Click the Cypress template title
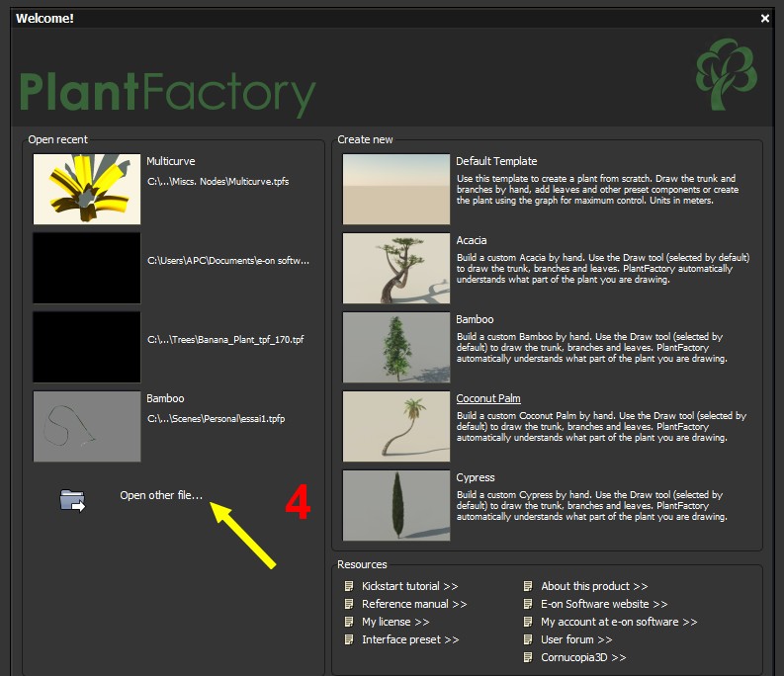The image size is (784, 676). pos(476,477)
